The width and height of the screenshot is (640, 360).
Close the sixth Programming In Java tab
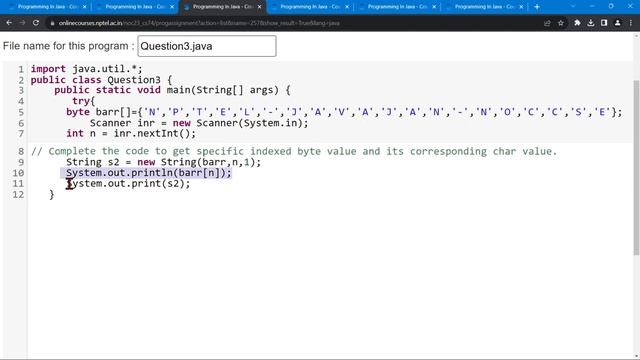point(521,7)
